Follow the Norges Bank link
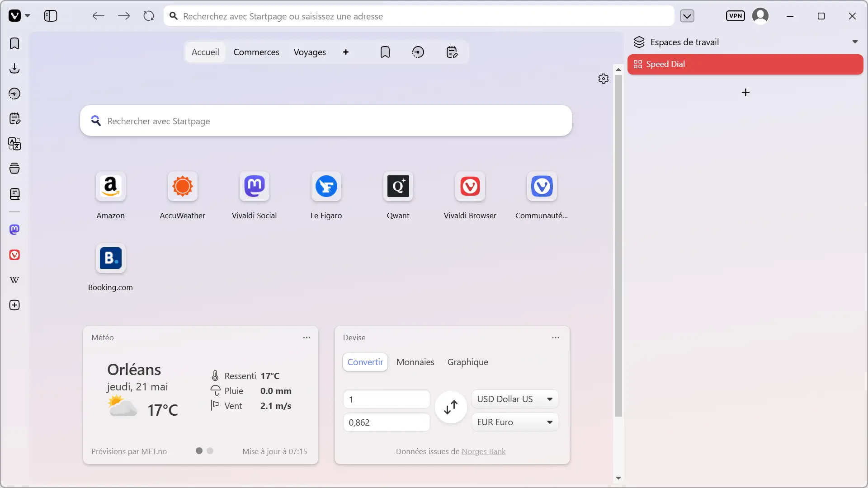 [483, 451]
